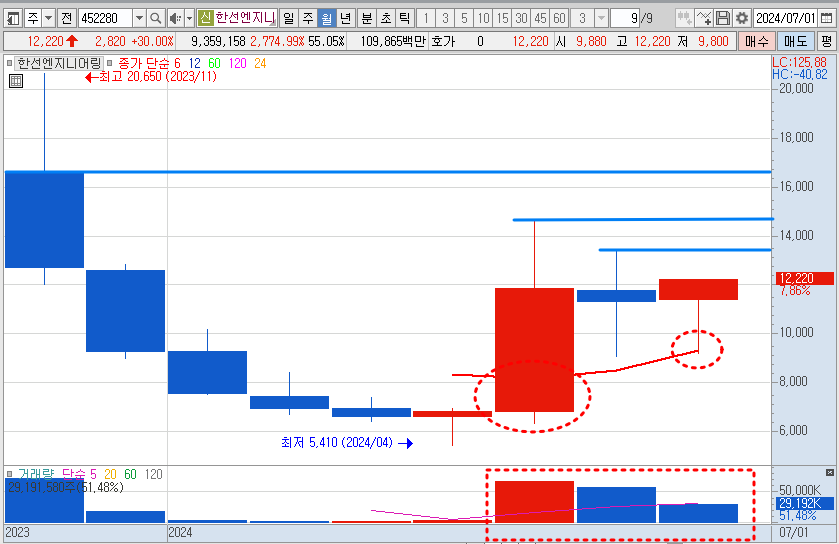Select the 30 interval button

tap(521, 19)
